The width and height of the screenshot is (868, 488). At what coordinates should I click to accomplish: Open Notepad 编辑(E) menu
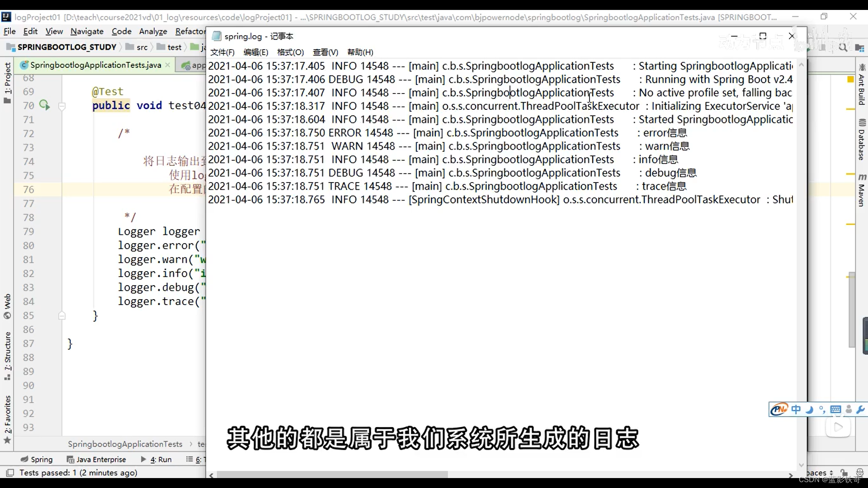[256, 52]
